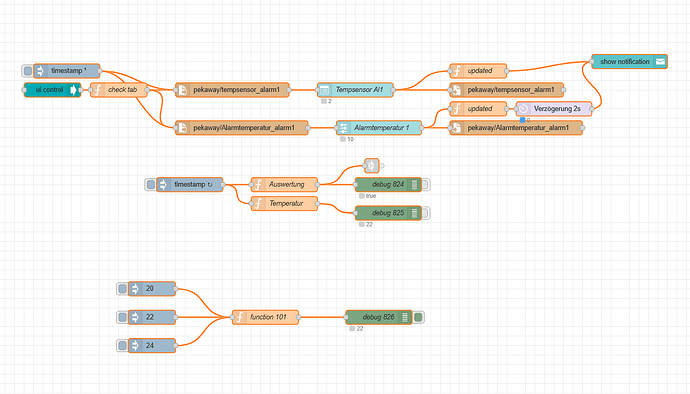Select the write-file icon on pekaway/Alarmtemperatur_alarm1 after Alarmtemperatur 1

[x=457, y=128]
